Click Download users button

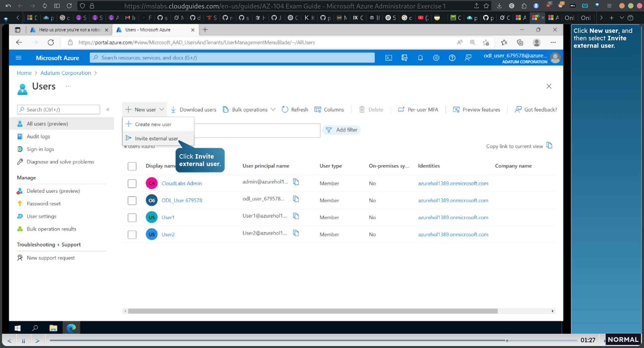coord(193,109)
